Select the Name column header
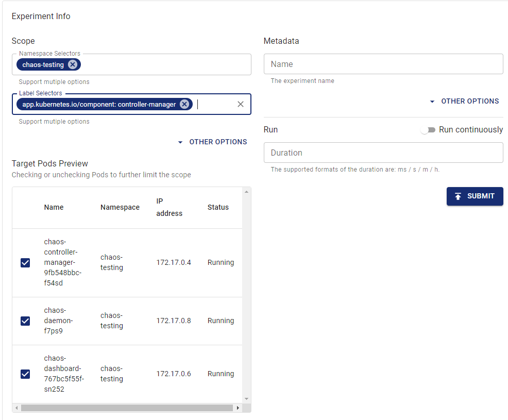 [x=54, y=207]
